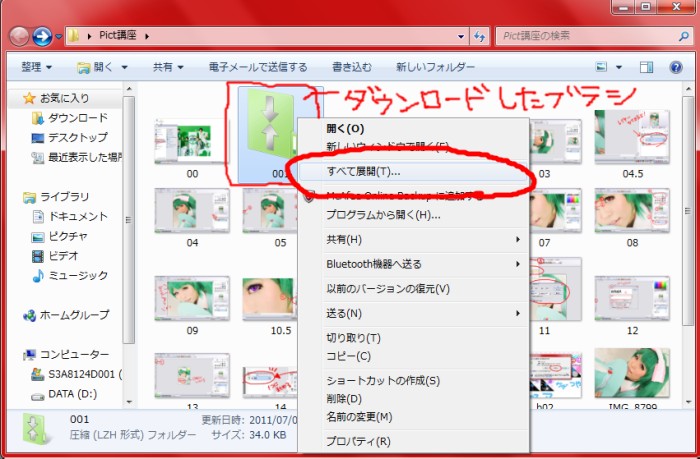Choose 切り取り(T) in the context menu

413,338
